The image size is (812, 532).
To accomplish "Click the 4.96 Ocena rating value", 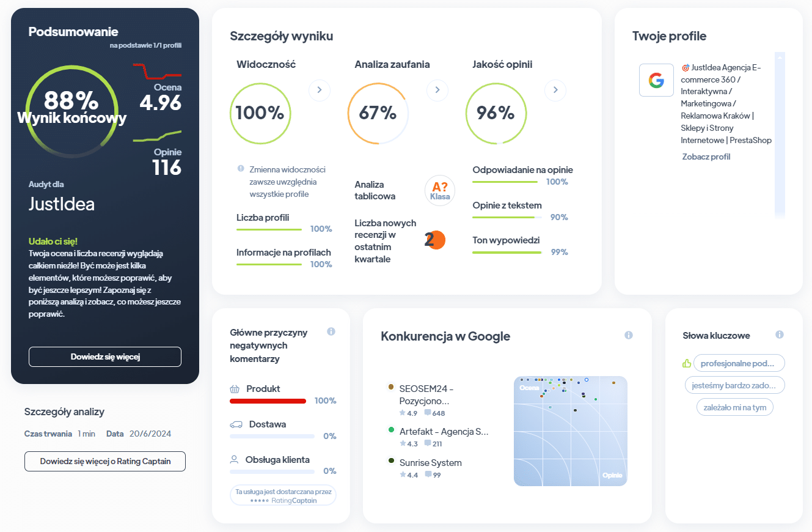I will (160, 103).
